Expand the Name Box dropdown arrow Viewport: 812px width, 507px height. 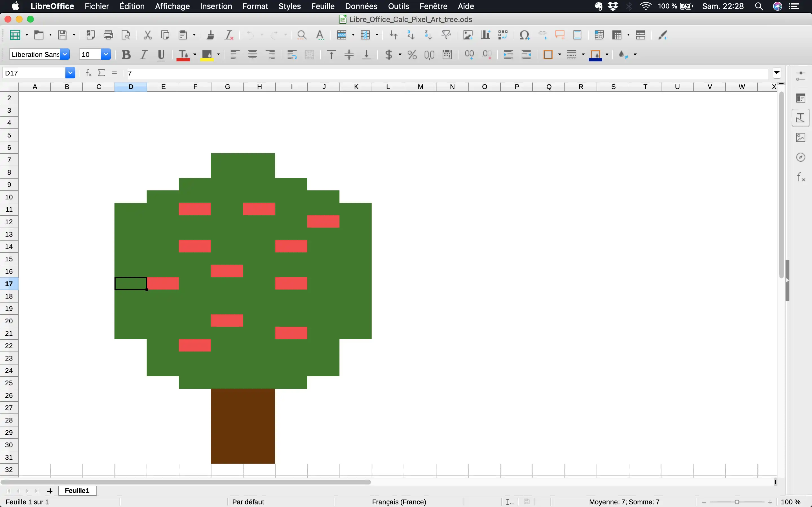(x=70, y=73)
